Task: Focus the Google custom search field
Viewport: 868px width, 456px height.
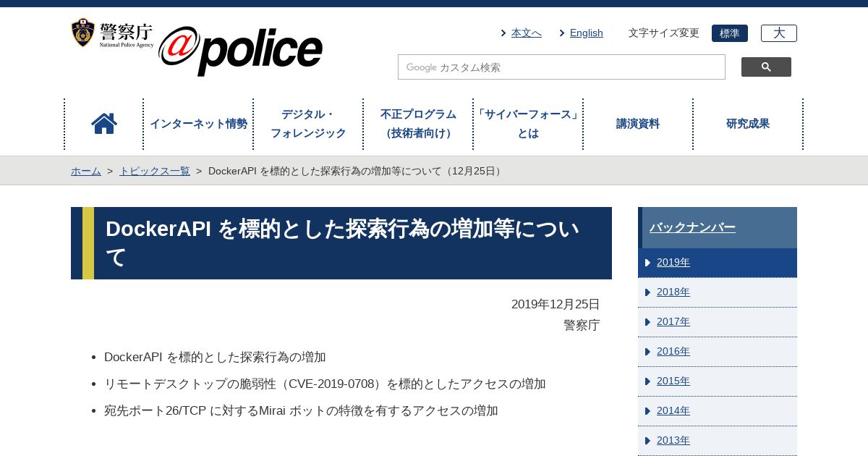Action: coord(561,67)
